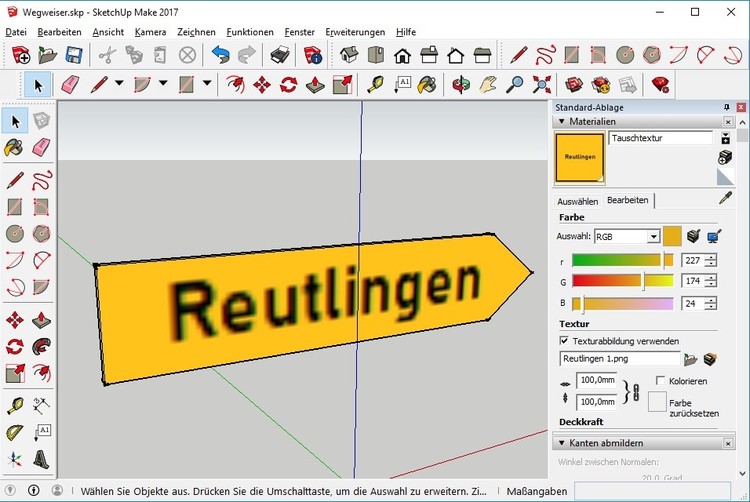Image resolution: width=750 pixels, height=502 pixels.
Task: Select the Orbit tool in top toolbar
Action: pyautogui.click(x=461, y=85)
